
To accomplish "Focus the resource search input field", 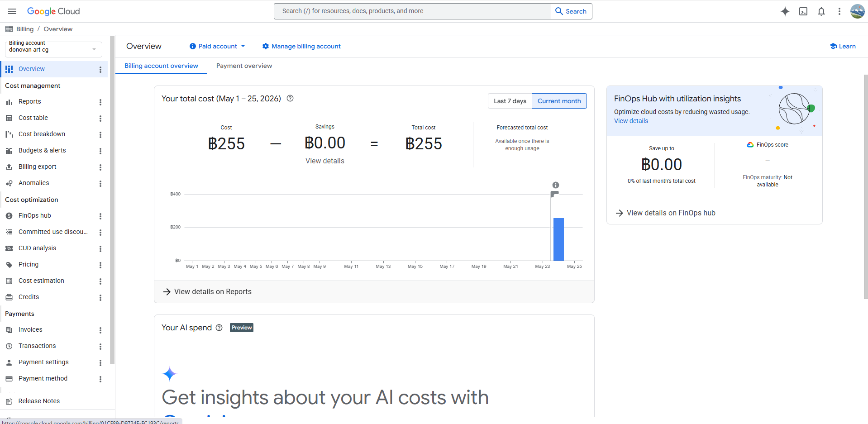I will point(412,11).
